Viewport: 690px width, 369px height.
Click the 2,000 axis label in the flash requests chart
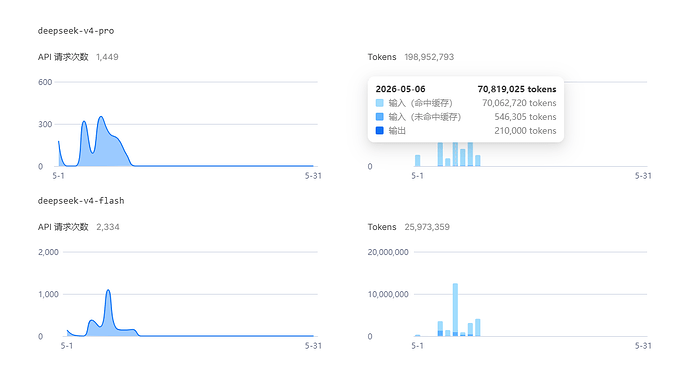[x=48, y=252]
